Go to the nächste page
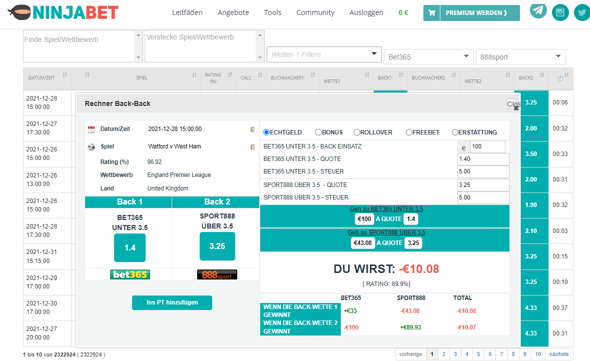 559,354
